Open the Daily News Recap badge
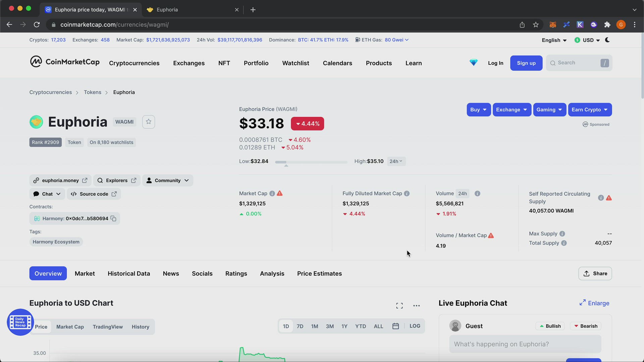This screenshot has height=362, width=644. coord(20,322)
